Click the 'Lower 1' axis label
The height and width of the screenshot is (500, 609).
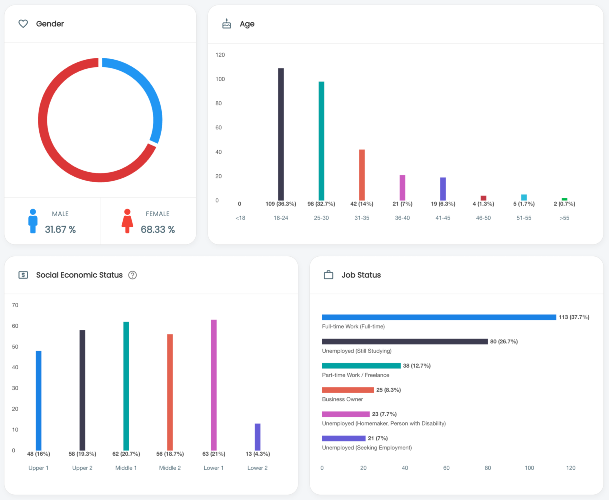click(214, 468)
